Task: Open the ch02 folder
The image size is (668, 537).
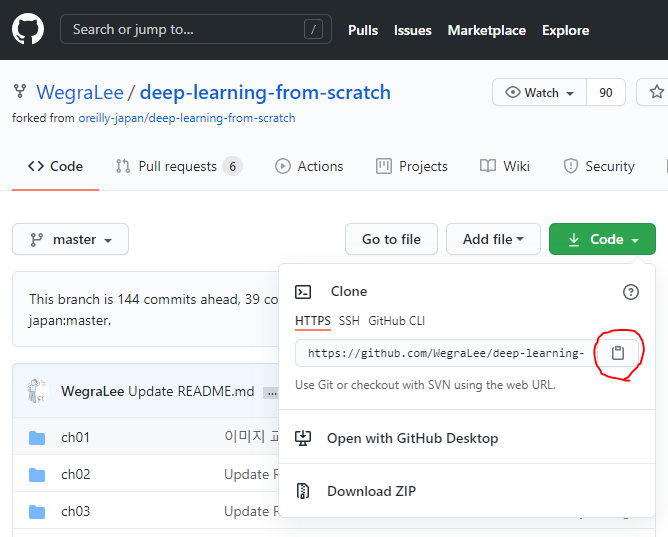Action: (75, 474)
